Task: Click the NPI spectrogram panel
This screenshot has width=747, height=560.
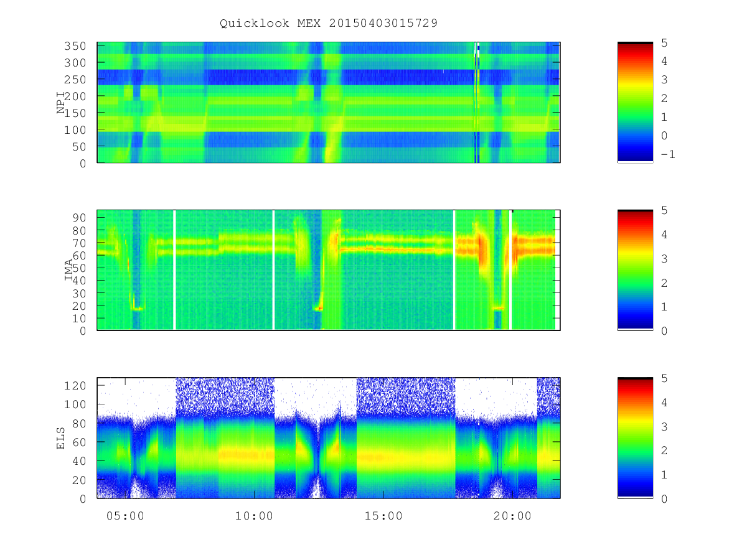Action: pyautogui.click(x=329, y=103)
